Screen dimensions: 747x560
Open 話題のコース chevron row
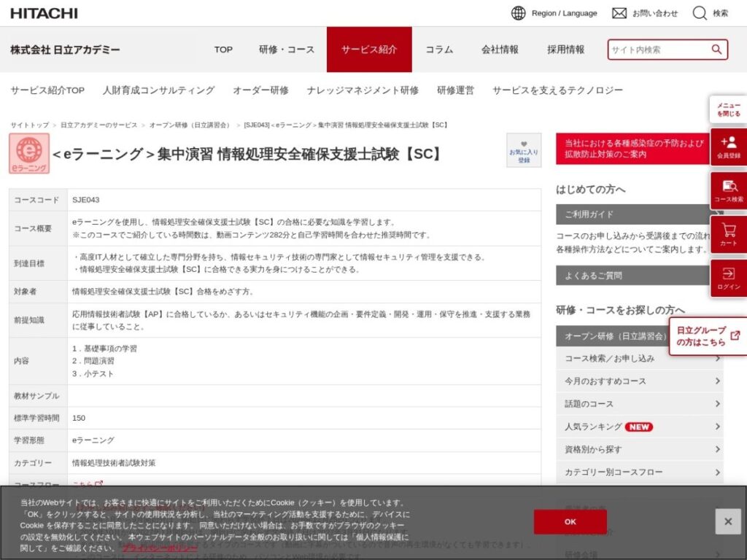(640, 404)
